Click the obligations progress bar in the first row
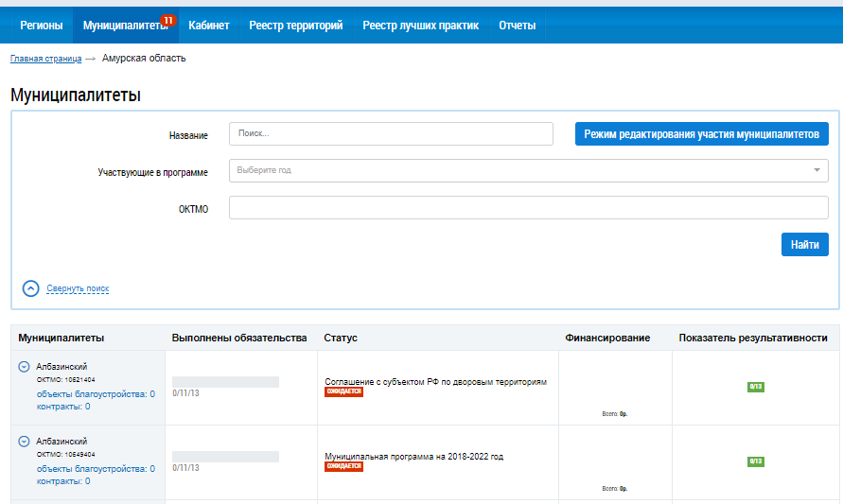Image resolution: width=843 pixels, height=504 pixels. click(x=225, y=382)
